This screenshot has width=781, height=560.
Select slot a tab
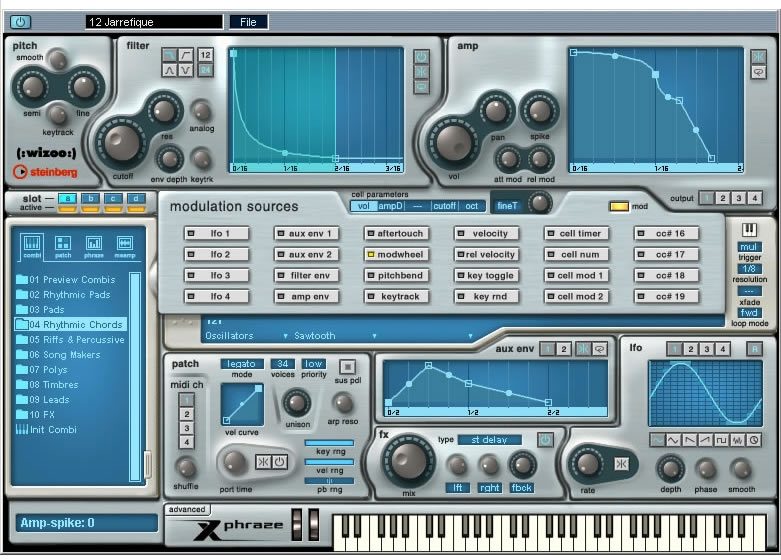pyautogui.click(x=68, y=199)
